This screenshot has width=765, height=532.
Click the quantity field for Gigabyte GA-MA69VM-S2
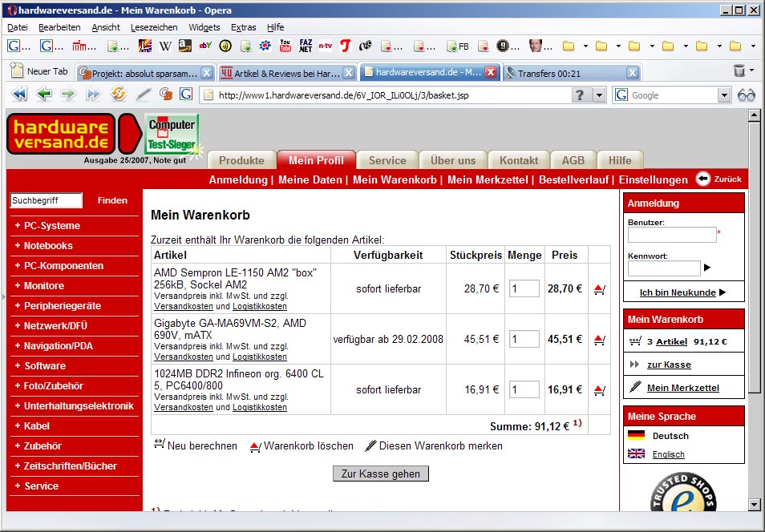pos(524,339)
